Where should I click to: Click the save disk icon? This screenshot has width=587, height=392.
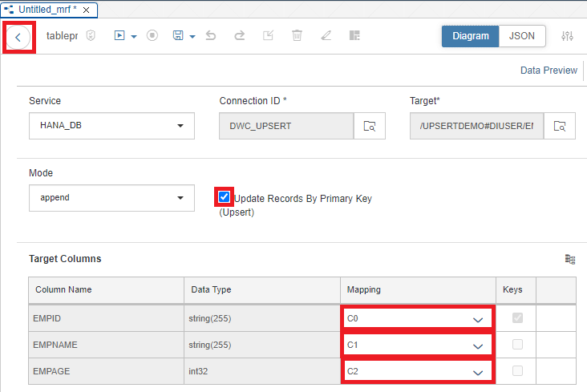coord(178,35)
